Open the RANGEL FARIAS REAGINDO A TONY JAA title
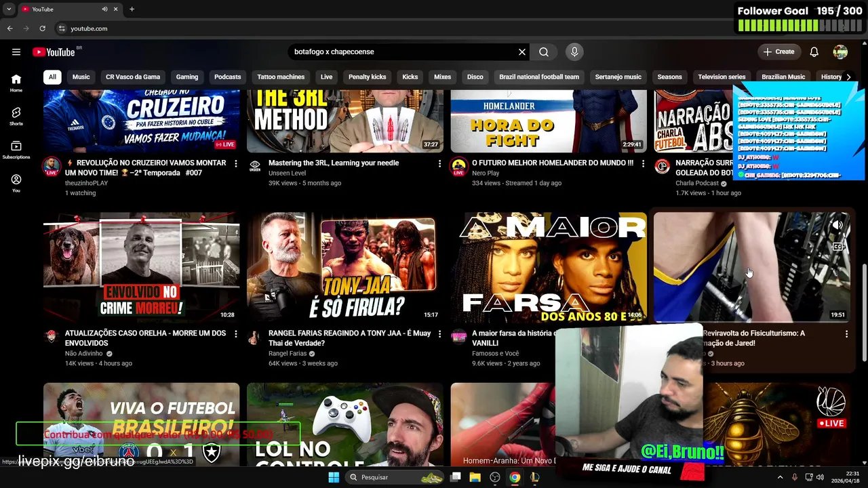This screenshot has width=868, height=488. [349, 338]
